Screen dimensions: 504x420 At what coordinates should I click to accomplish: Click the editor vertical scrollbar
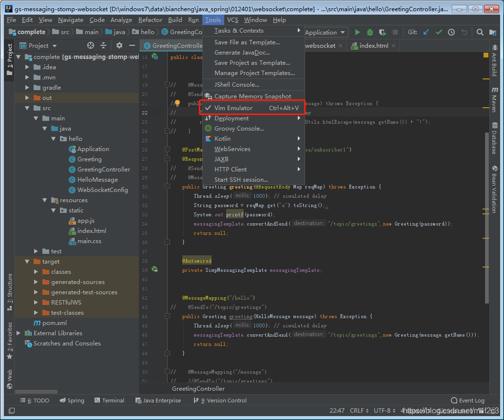coord(486,217)
